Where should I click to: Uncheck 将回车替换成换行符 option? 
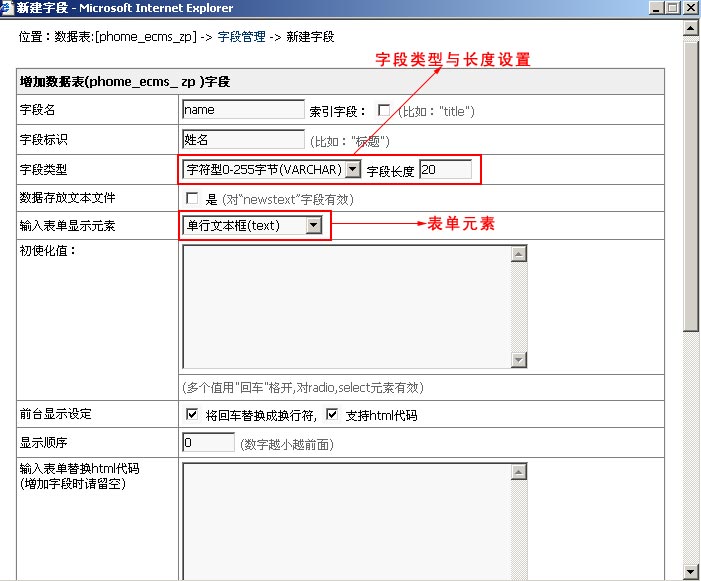[192, 415]
